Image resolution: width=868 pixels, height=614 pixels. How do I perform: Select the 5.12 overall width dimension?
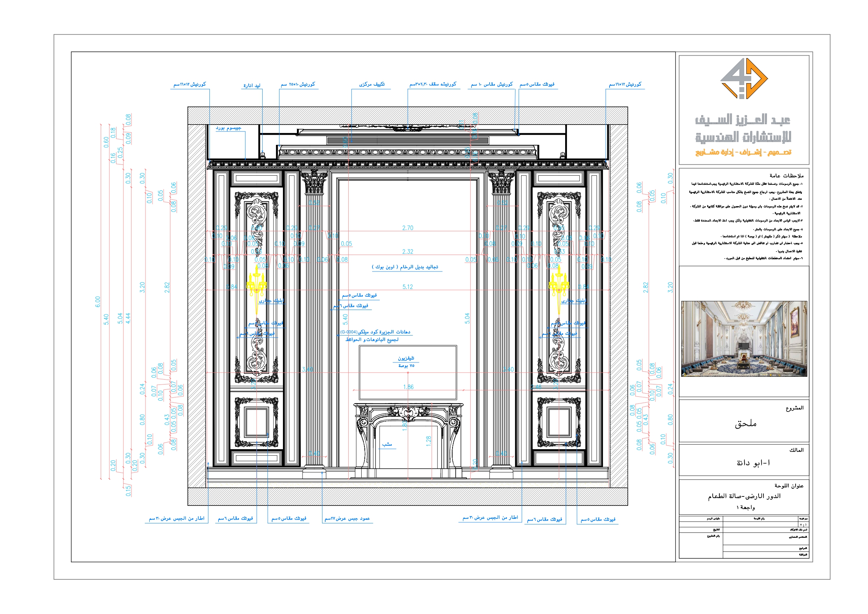[x=407, y=287]
